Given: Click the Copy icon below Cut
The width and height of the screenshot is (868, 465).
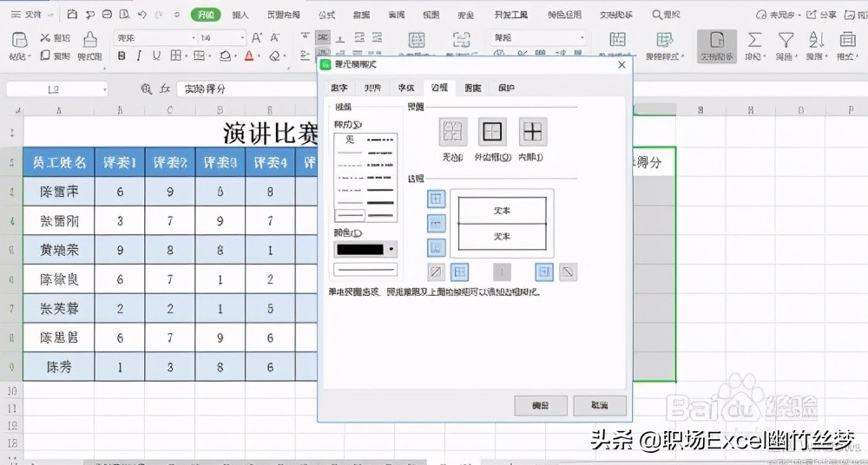Looking at the screenshot, I should click(x=45, y=56).
